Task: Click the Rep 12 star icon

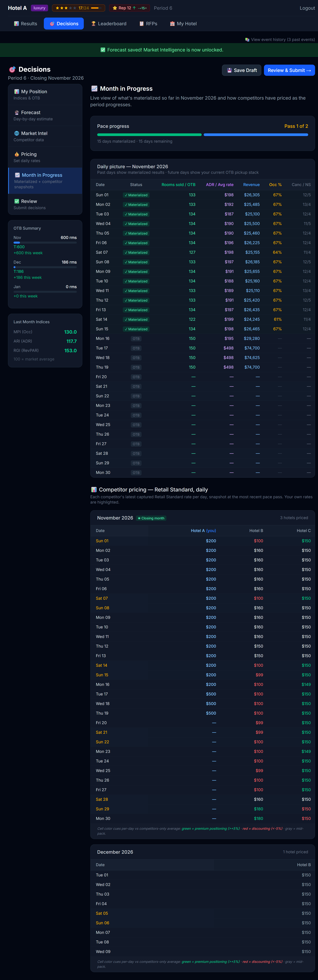Action: pos(115,8)
